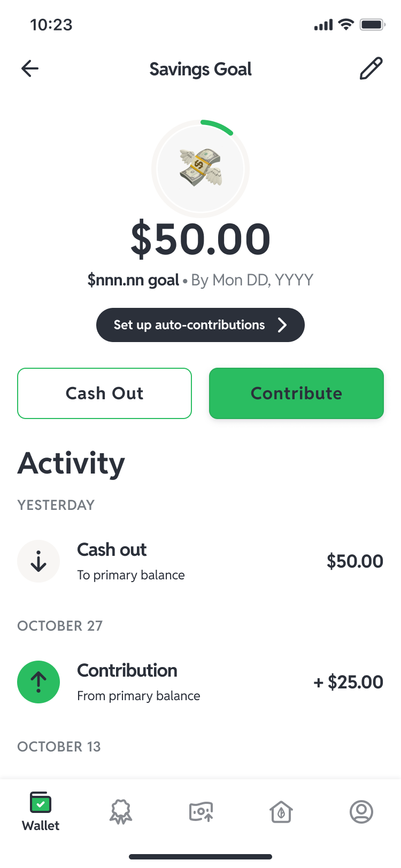
Task: Open the Contribution activity entry
Action: click(200, 682)
